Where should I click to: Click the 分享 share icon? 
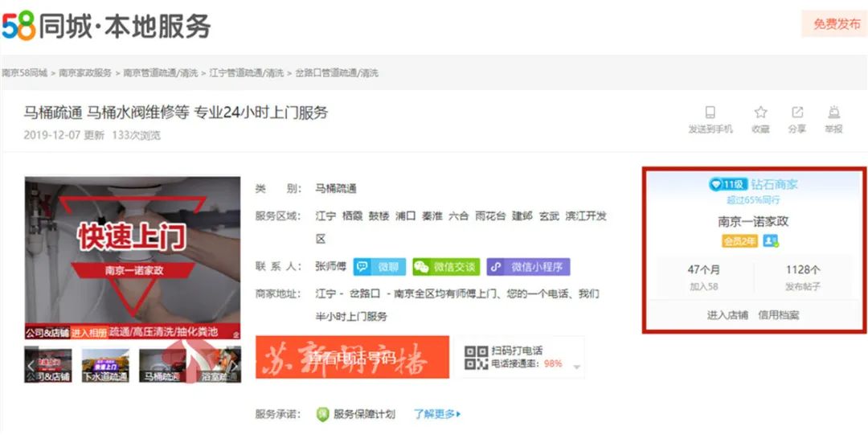click(797, 113)
